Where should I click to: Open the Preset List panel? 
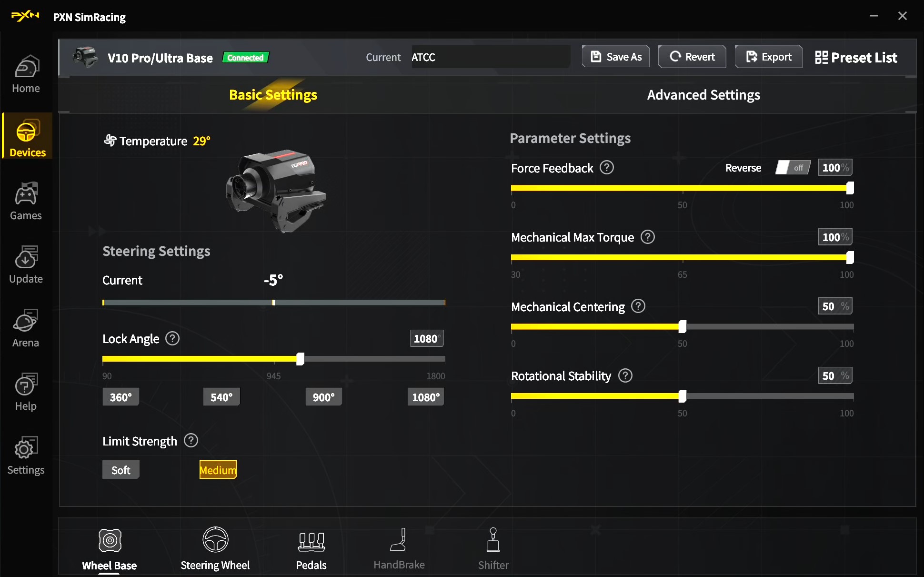click(856, 58)
